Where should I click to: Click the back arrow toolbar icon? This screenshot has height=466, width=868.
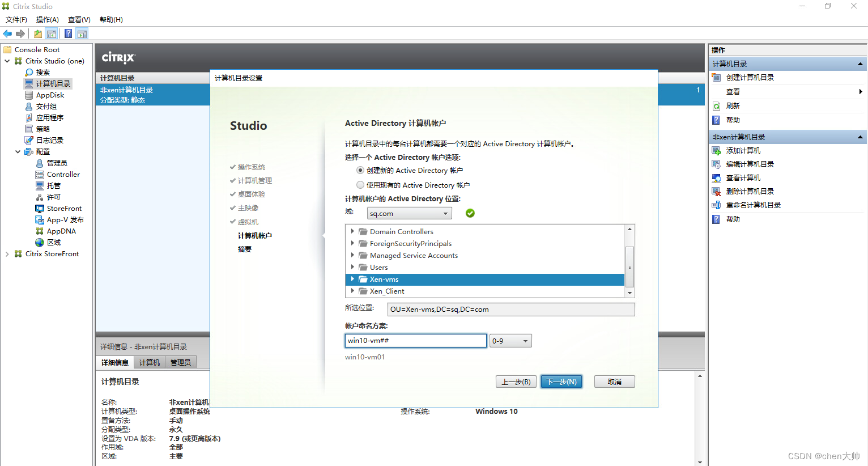click(x=7, y=34)
